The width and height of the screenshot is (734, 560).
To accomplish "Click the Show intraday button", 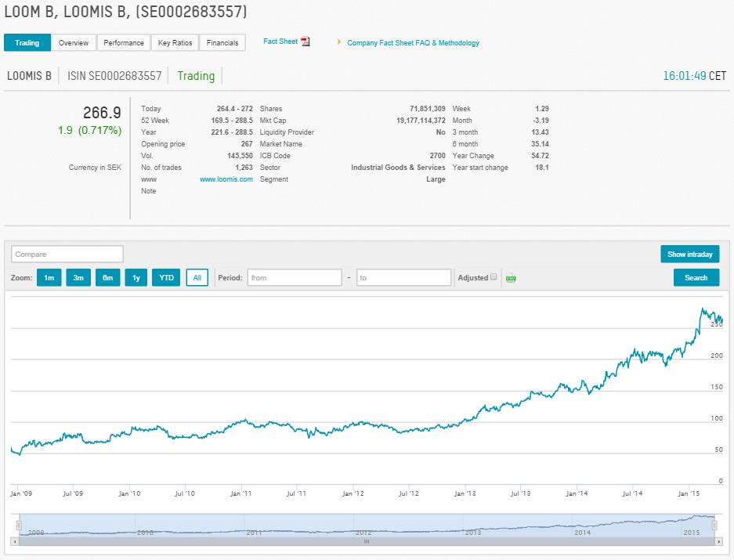I will pos(690,255).
